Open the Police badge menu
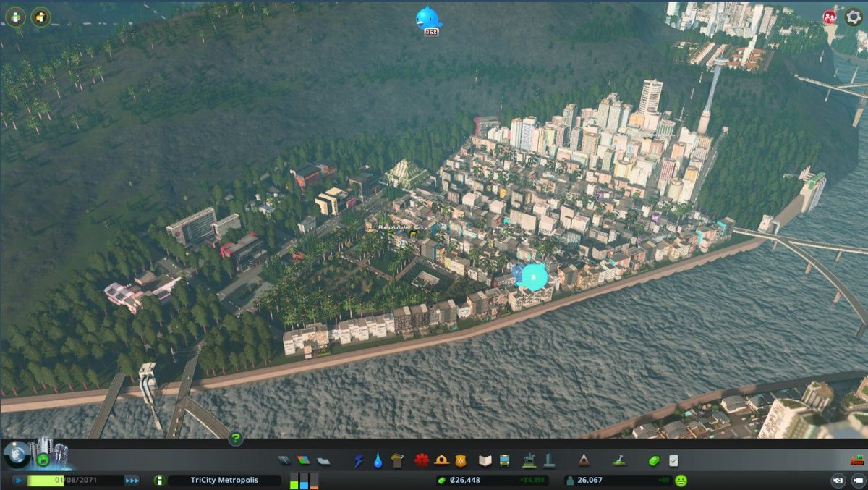The image size is (868, 490). (461, 461)
